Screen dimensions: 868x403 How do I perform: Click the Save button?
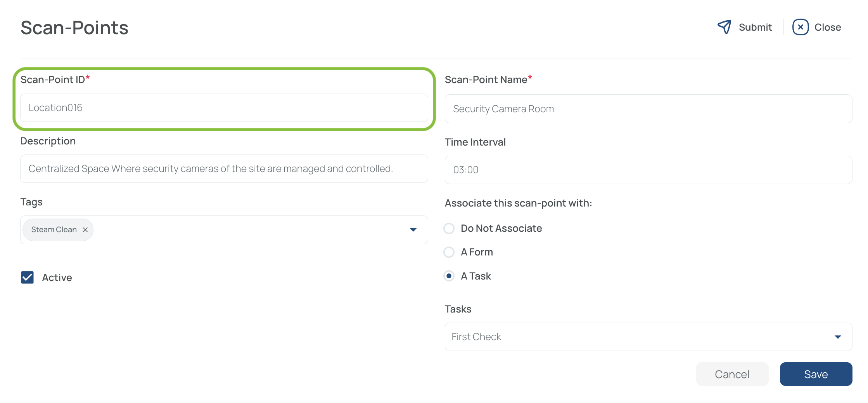click(816, 374)
